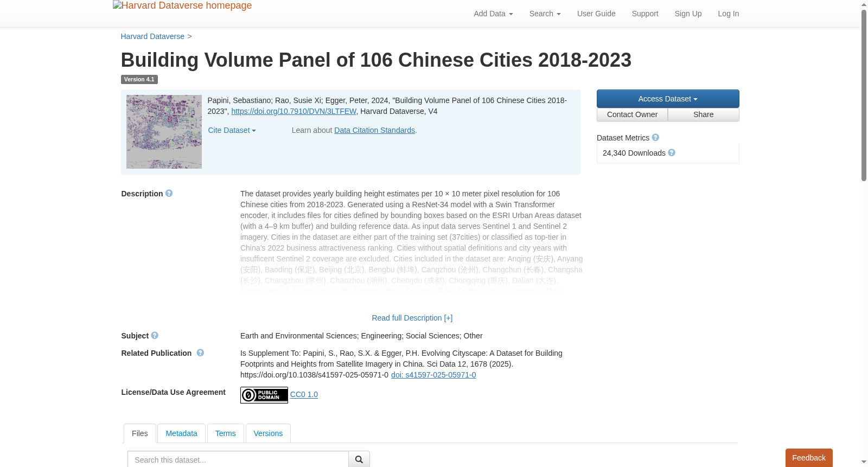Viewport: 868px width, 467px height.
Task: Focus the Search this dataset field
Action: 238,459
